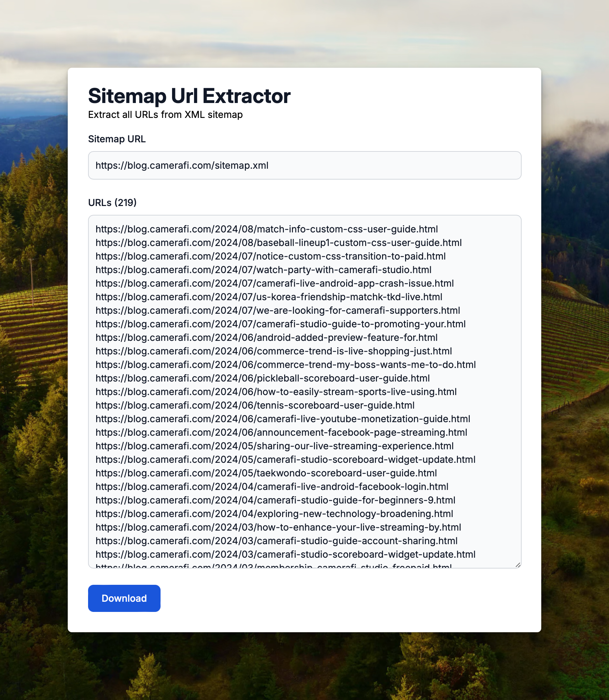Click the match-info-custom-css-user-guide URL line
The width and height of the screenshot is (609, 700).
click(267, 229)
